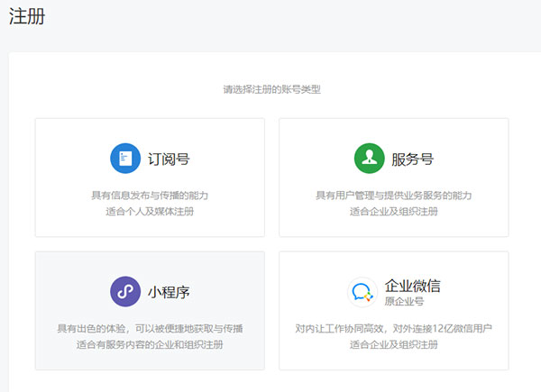Click the 企业微信 chat bubble icon
Viewport: 541px width, 392px height.
[x=362, y=292]
